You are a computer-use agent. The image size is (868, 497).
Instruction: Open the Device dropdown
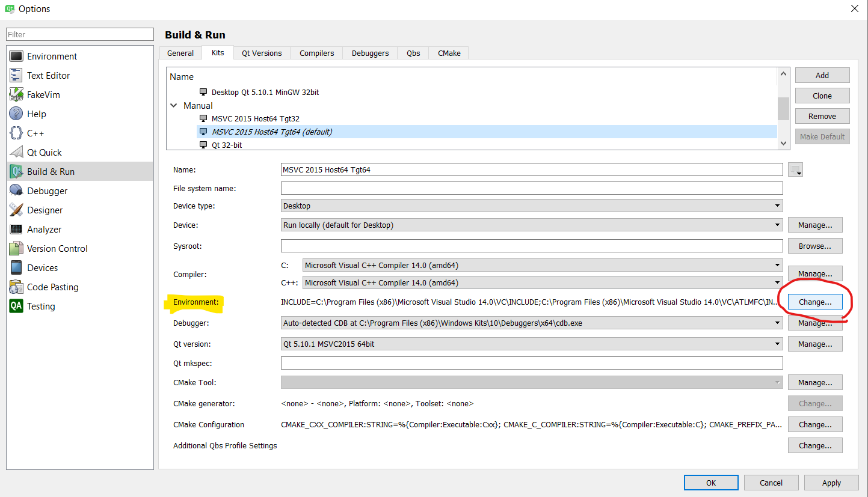(x=532, y=225)
